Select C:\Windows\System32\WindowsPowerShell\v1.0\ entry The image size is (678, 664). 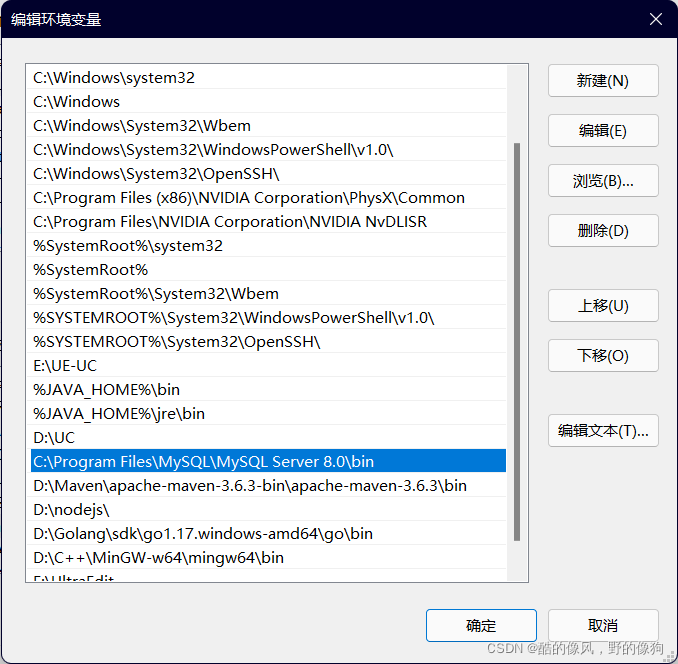pos(268,150)
